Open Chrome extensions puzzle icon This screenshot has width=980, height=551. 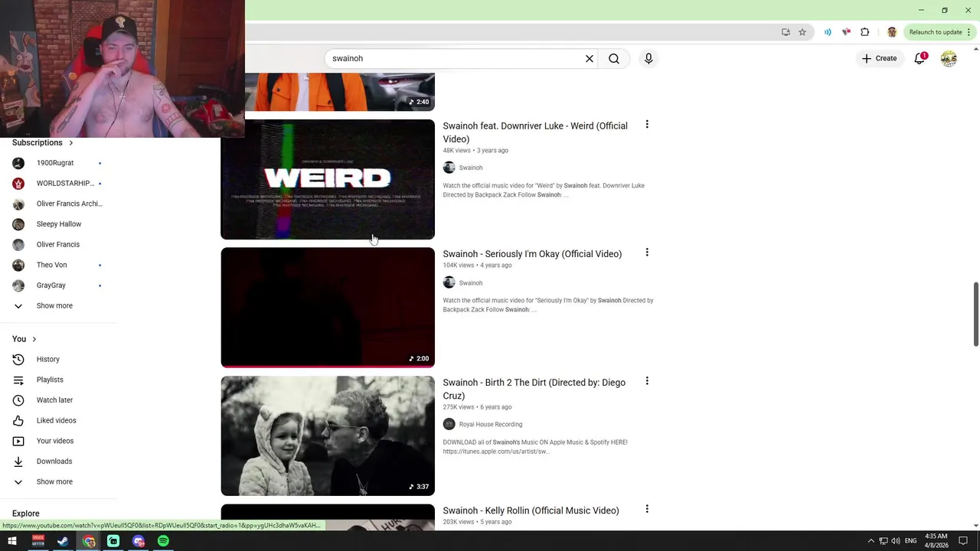[865, 32]
